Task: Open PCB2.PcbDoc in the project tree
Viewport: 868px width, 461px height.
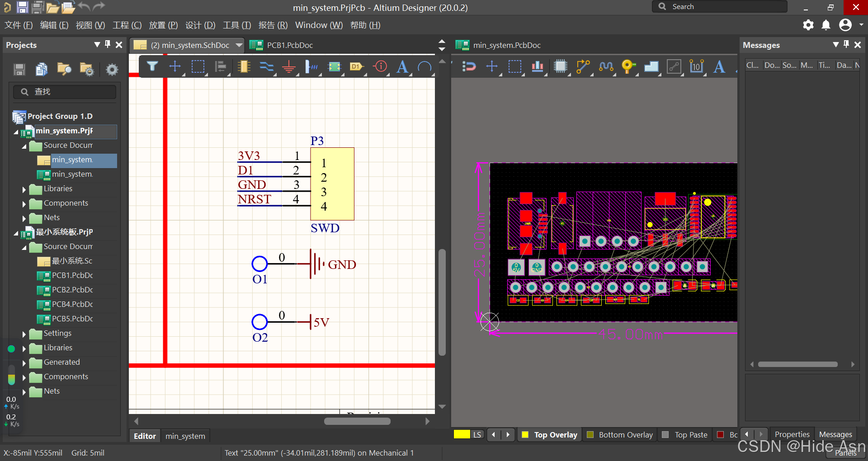Action: 72,290
